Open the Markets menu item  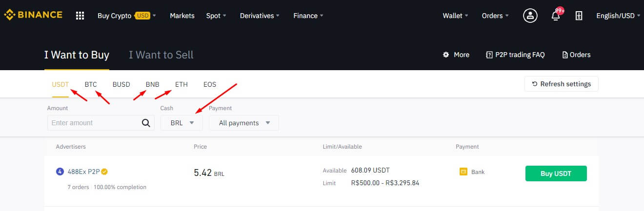pos(182,16)
